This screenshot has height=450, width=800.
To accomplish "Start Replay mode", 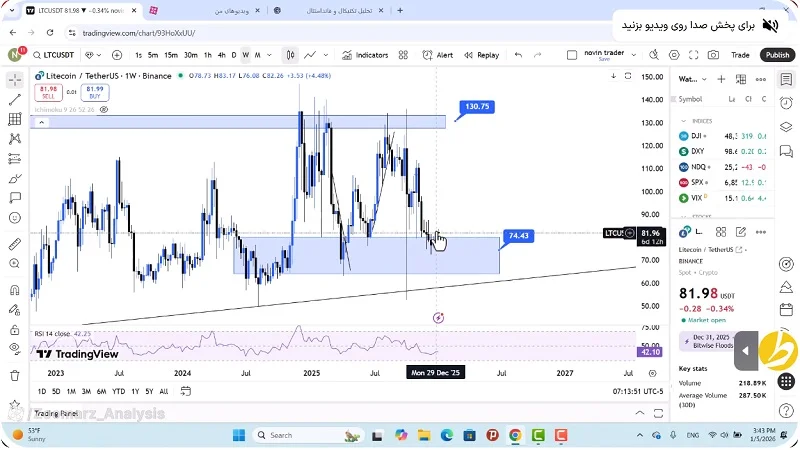I will (481, 55).
